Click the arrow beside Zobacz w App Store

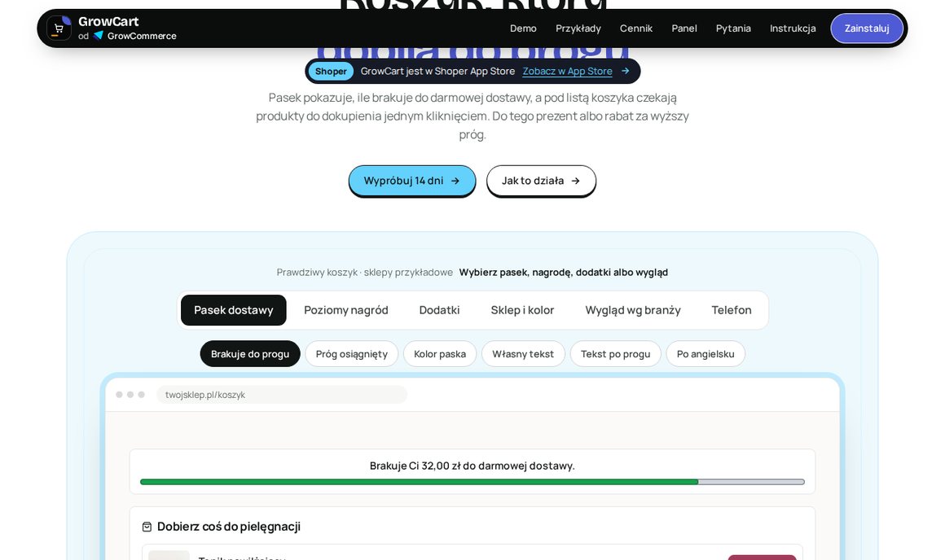coord(625,71)
